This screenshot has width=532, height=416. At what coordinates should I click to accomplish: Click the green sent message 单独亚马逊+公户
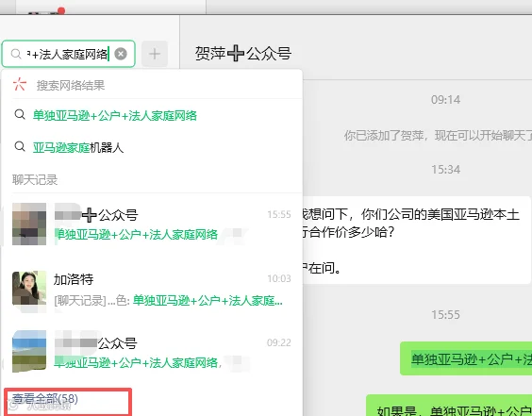click(466, 358)
